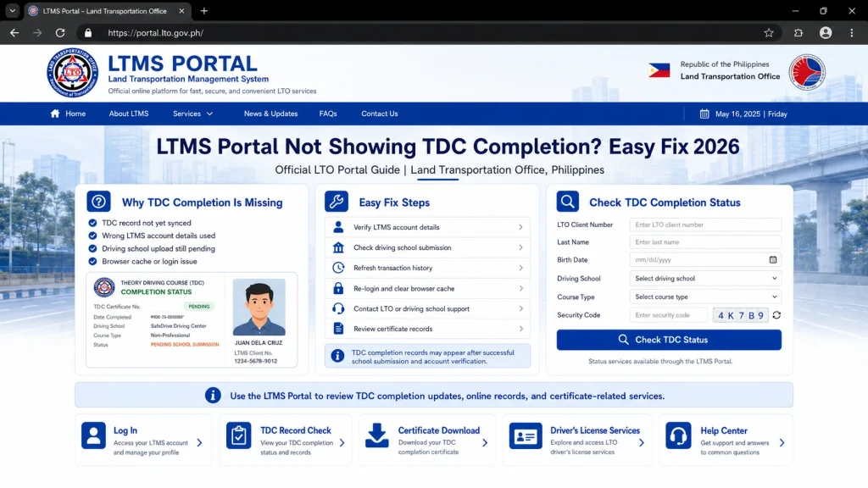Viewport: 868px width, 488px height.
Task: Expand Contact LTO or driving school support chevron
Action: point(520,308)
